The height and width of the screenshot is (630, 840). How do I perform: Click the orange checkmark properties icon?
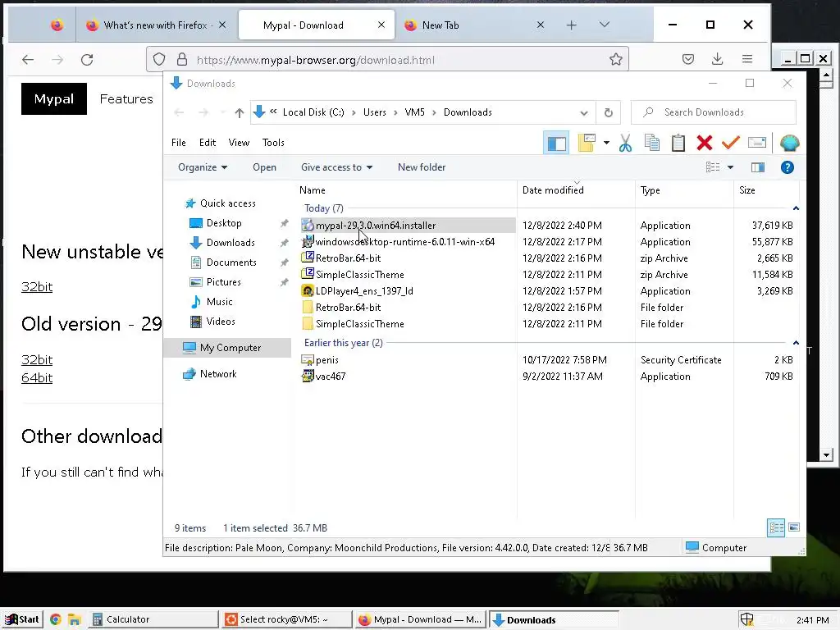[x=731, y=143]
